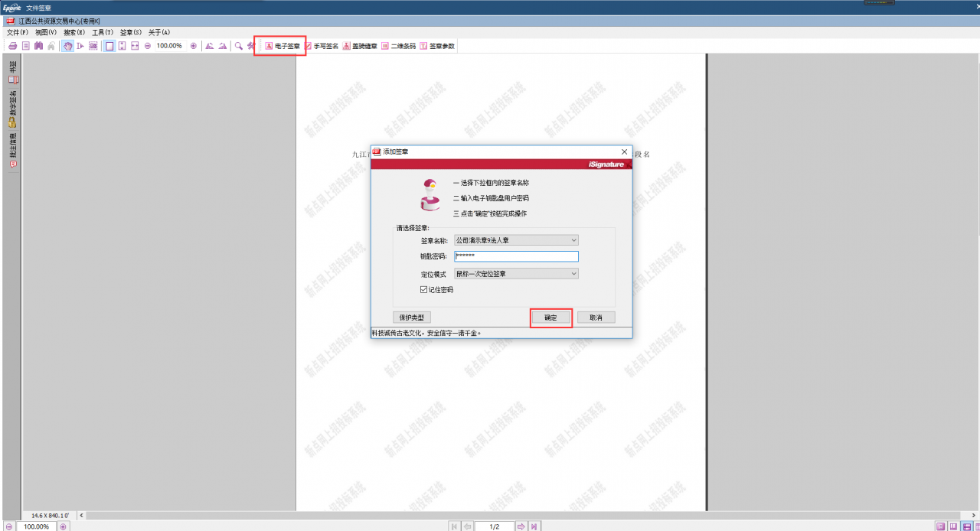Select the hand pan tool
This screenshot has height=531, width=980.
click(67, 46)
